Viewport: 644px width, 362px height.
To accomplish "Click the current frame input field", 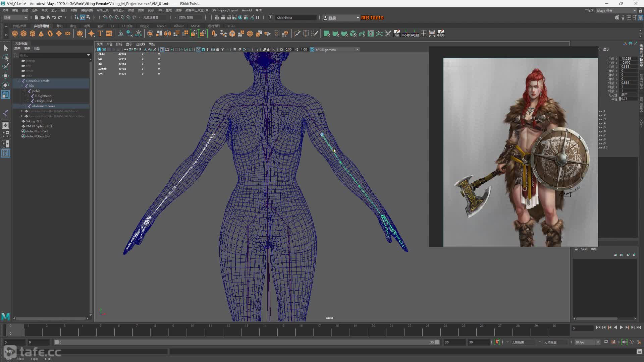I will click(x=582, y=328).
